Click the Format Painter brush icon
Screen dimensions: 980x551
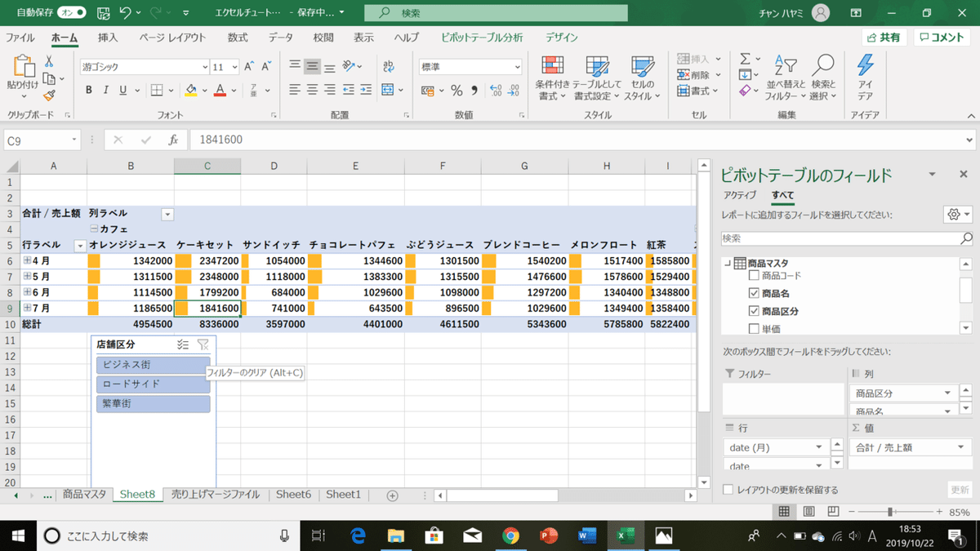(x=49, y=96)
